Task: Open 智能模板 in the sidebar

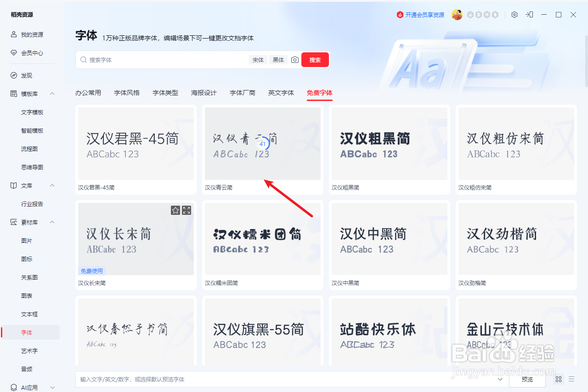Action: coord(32,130)
